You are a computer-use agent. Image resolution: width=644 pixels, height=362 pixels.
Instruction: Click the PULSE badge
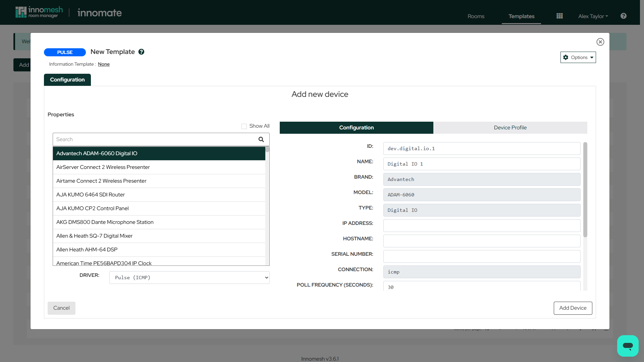click(65, 52)
